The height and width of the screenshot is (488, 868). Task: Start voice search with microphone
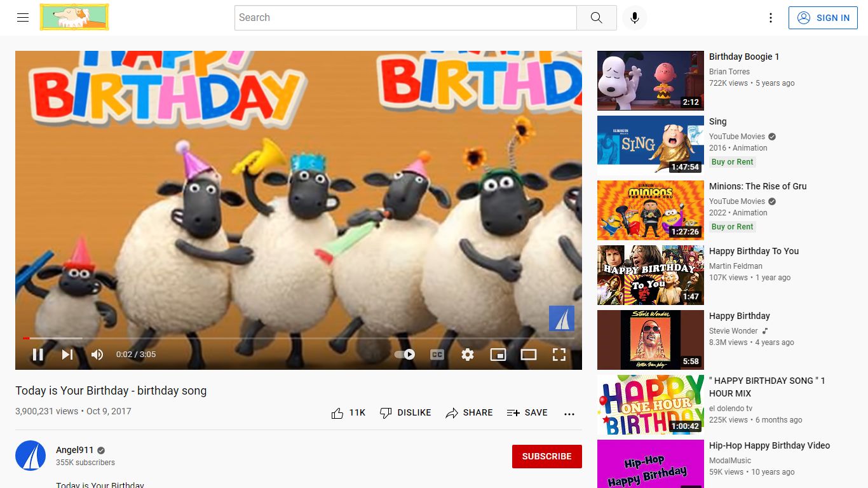coord(634,18)
